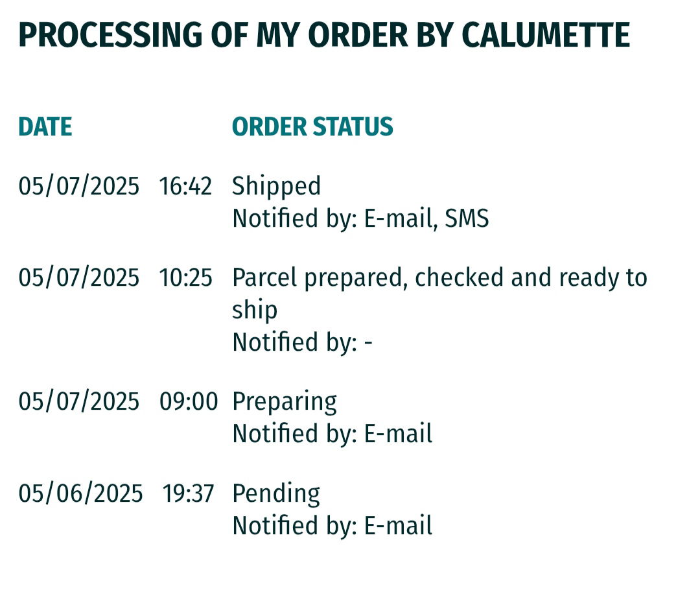Click the 19:37 timestamp

tap(188, 494)
